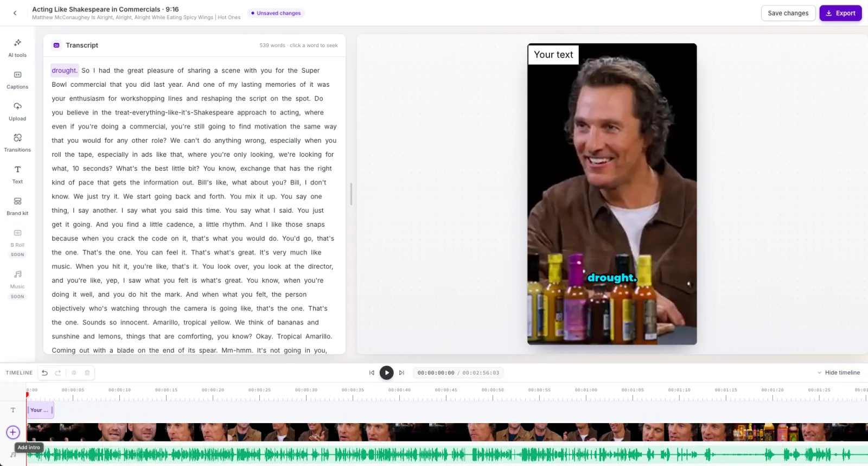Click the transcript panel scrollbar handle

pyautogui.click(x=351, y=194)
